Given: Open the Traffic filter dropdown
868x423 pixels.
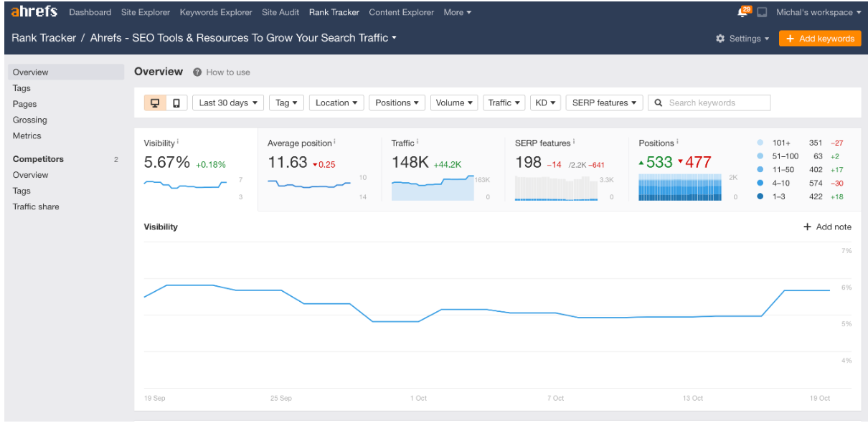Looking at the screenshot, I should (504, 103).
